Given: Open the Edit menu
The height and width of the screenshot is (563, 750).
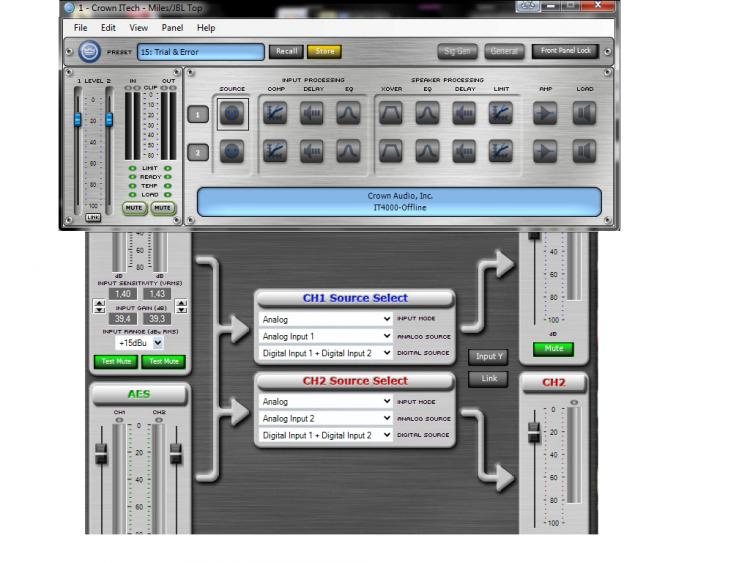Looking at the screenshot, I should click(x=108, y=28).
